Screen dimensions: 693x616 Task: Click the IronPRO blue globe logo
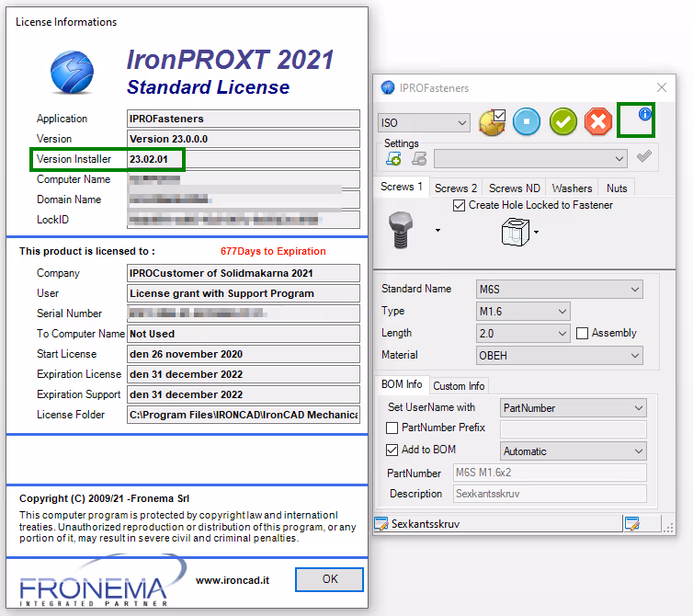72,72
